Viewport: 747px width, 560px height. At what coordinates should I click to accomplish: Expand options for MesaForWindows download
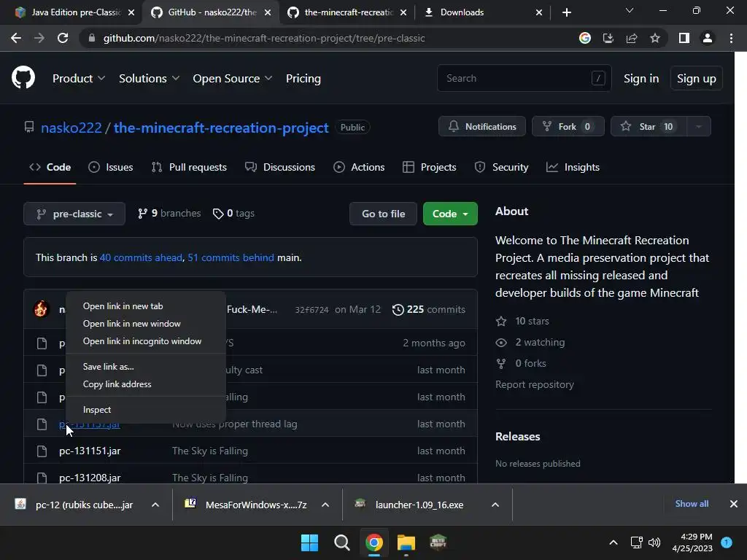point(325,505)
